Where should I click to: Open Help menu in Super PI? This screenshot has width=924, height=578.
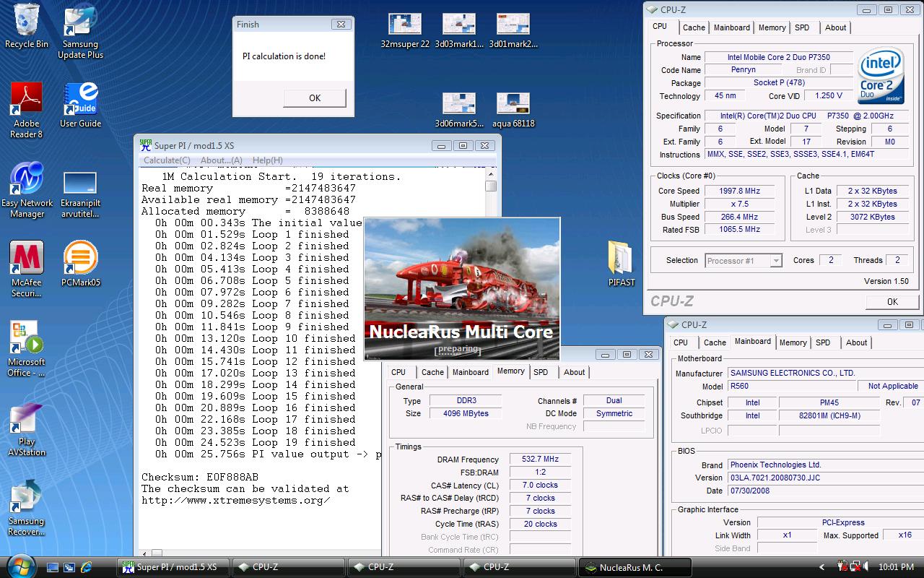(267, 160)
